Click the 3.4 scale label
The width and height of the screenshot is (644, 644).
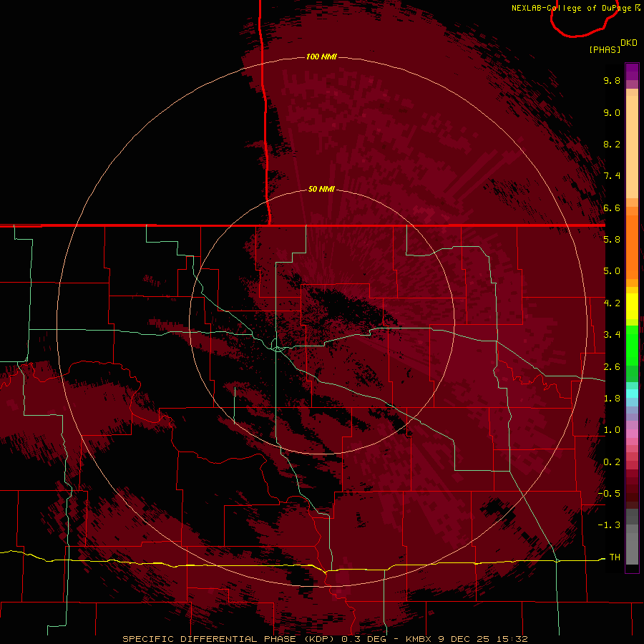pos(612,335)
